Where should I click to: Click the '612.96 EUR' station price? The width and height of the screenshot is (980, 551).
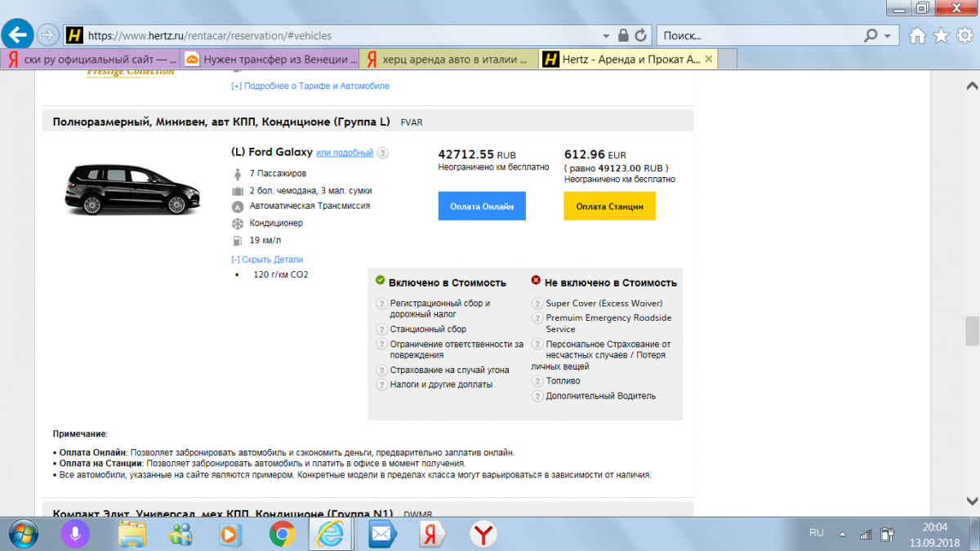pos(595,153)
